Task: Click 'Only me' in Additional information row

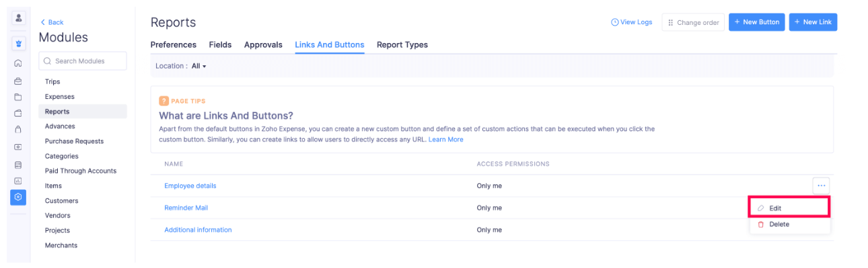Action: (489, 230)
